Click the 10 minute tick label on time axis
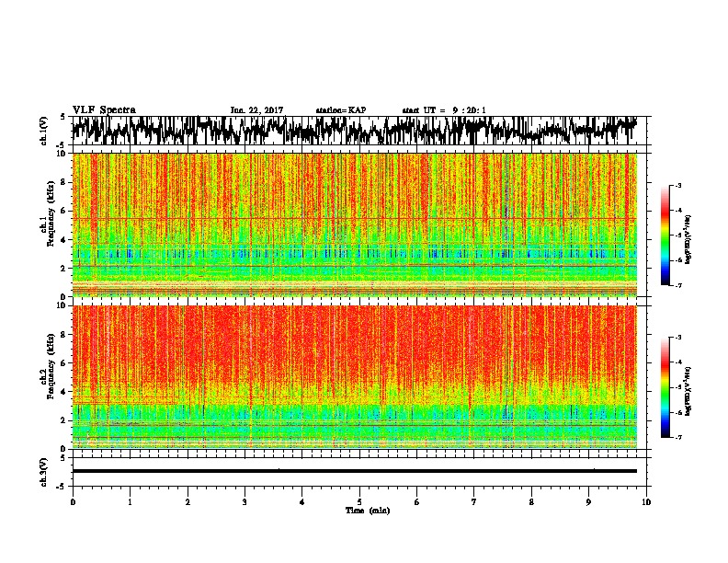The width and height of the screenshot is (728, 563). point(646,502)
